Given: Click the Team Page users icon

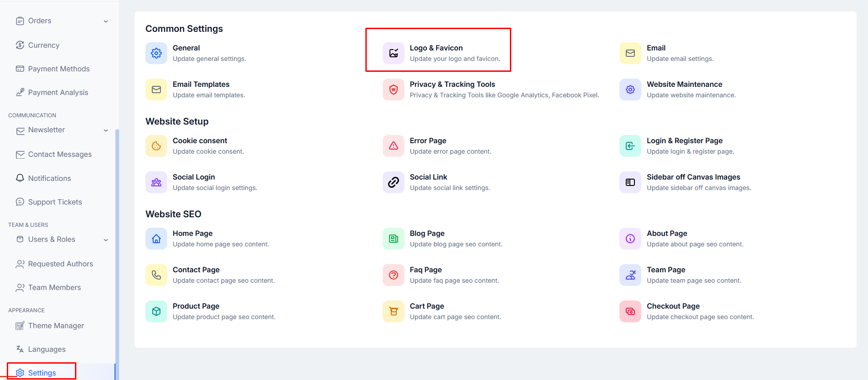Looking at the screenshot, I should point(630,275).
